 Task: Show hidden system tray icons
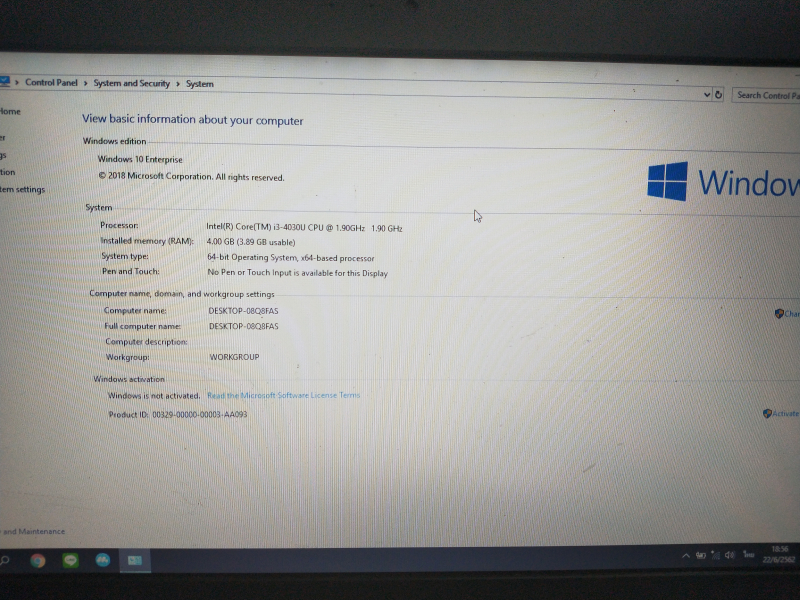(x=686, y=556)
